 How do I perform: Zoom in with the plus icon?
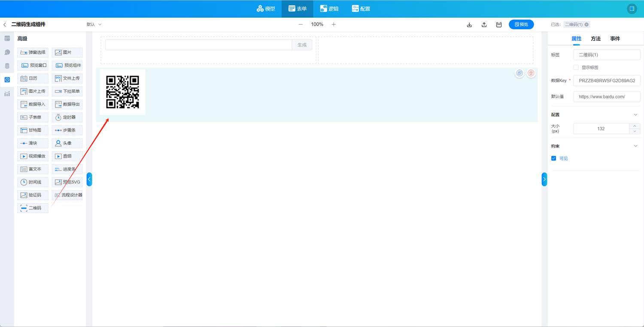pos(334,24)
